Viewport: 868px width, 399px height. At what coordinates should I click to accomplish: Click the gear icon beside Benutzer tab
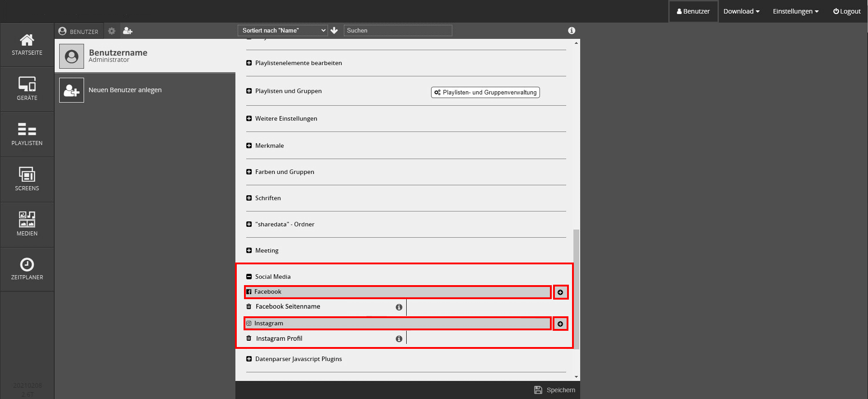click(x=112, y=31)
